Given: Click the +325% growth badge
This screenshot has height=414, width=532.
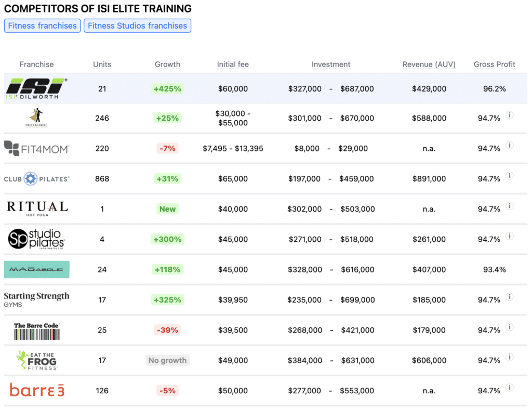Looking at the screenshot, I should coord(167,300).
